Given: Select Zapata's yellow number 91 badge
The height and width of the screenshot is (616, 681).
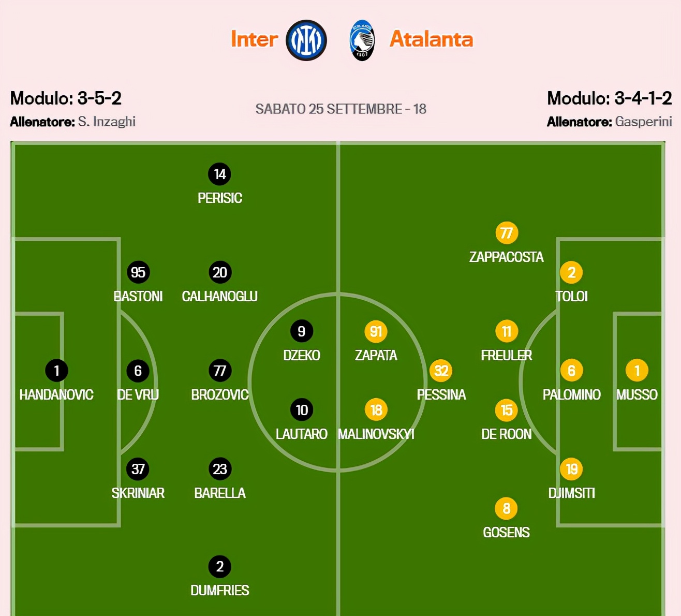Looking at the screenshot, I should [x=376, y=331].
